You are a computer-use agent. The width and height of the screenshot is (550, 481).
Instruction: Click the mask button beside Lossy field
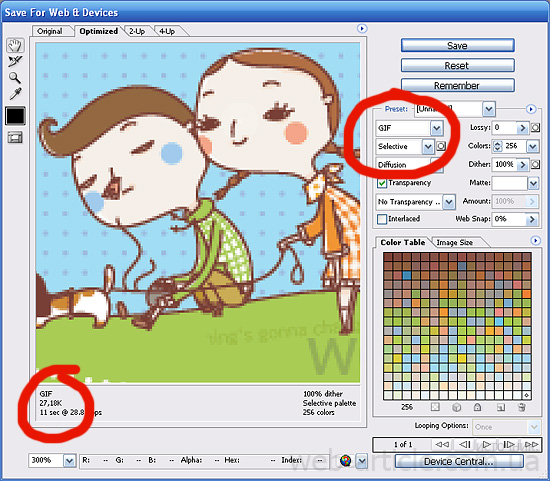click(x=535, y=127)
